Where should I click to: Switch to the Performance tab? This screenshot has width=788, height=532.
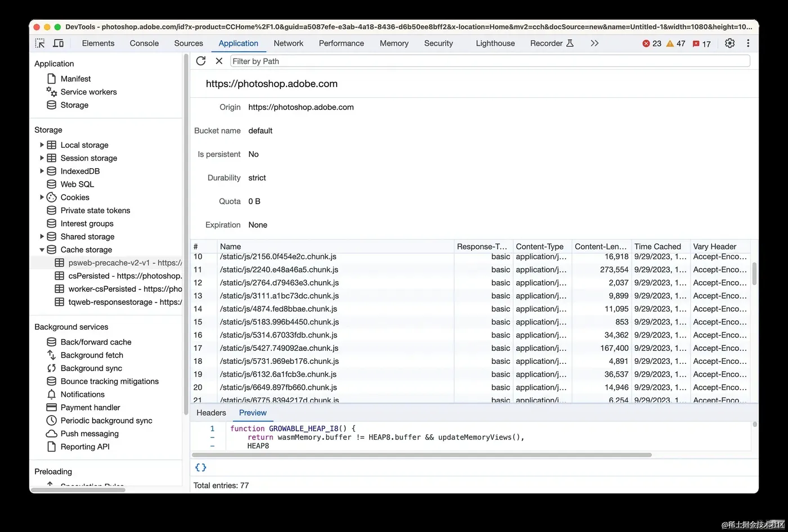pyautogui.click(x=341, y=43)
